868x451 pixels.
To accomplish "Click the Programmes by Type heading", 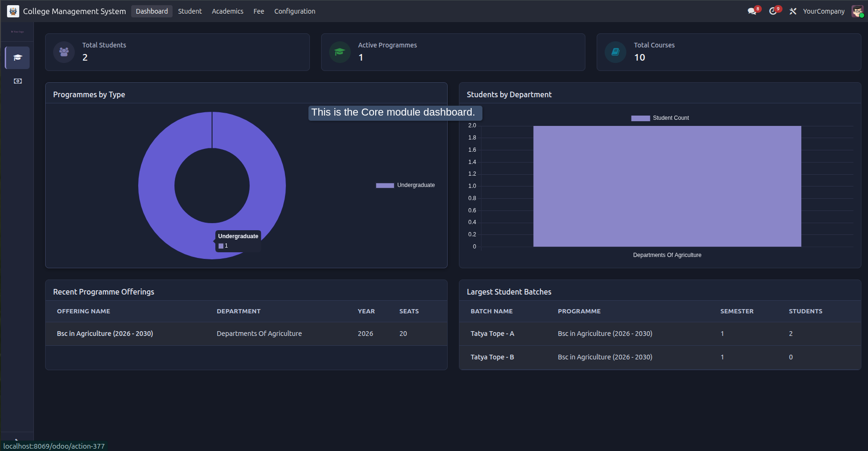I will click(x=89, y=94).
